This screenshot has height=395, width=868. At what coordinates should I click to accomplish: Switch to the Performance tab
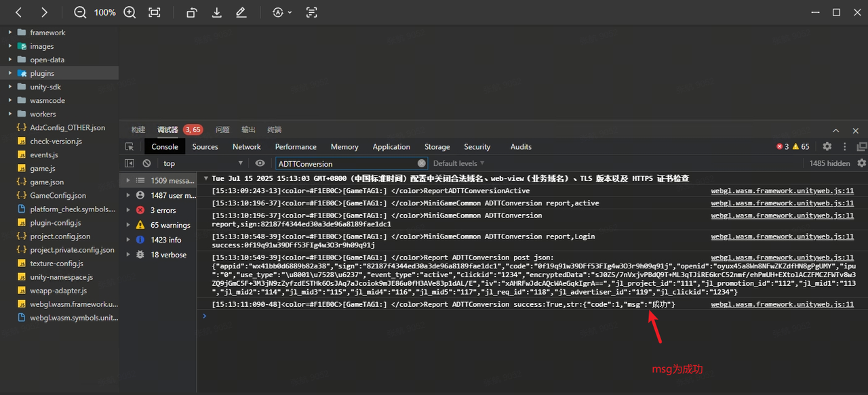[296, 146]
